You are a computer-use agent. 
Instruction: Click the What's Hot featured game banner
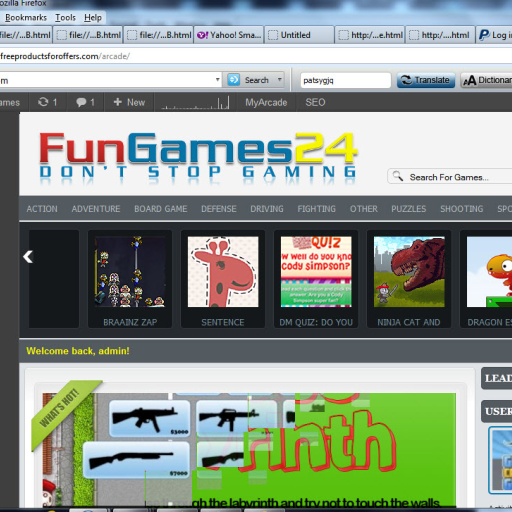[249, 450]
